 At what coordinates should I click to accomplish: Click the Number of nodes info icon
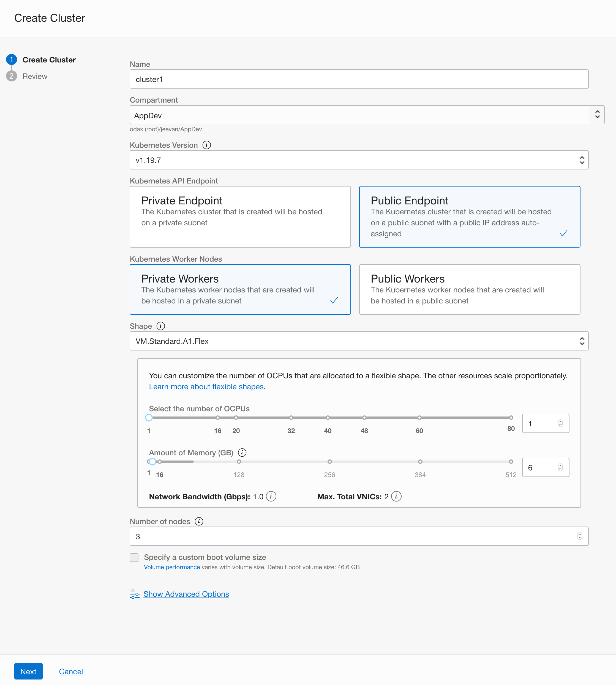click(199, 522)
